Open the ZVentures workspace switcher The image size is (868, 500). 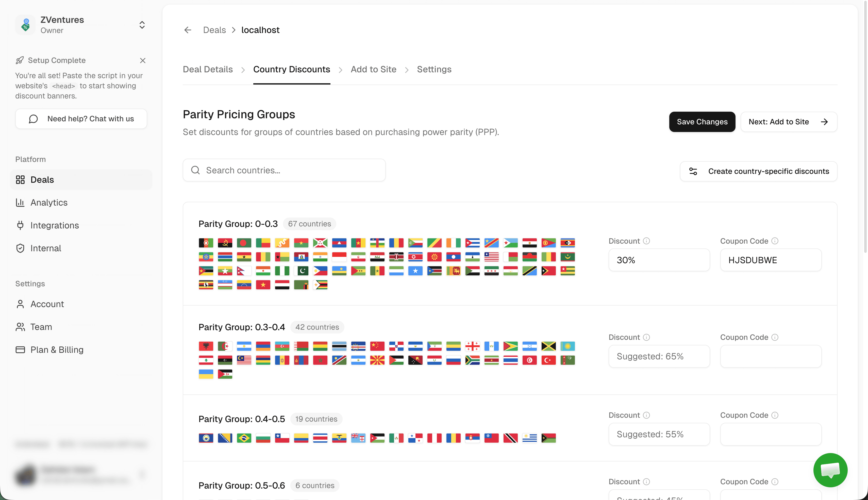(x=142, y=24)
